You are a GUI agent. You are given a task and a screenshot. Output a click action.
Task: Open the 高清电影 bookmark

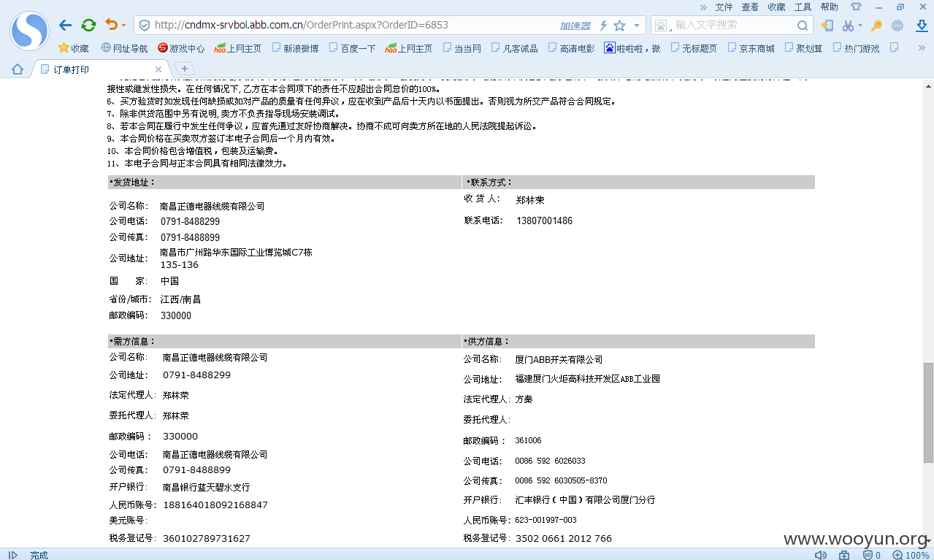point(571,48)
